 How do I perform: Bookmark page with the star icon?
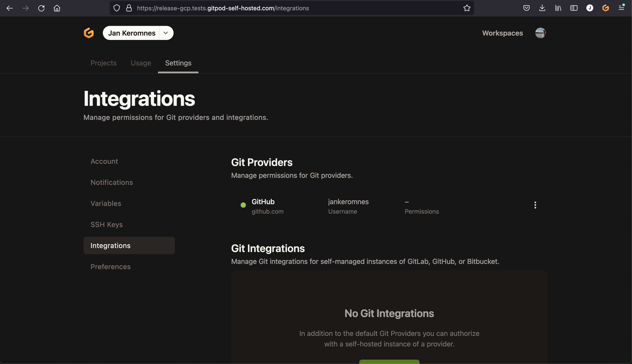click(x=467, y=8)
